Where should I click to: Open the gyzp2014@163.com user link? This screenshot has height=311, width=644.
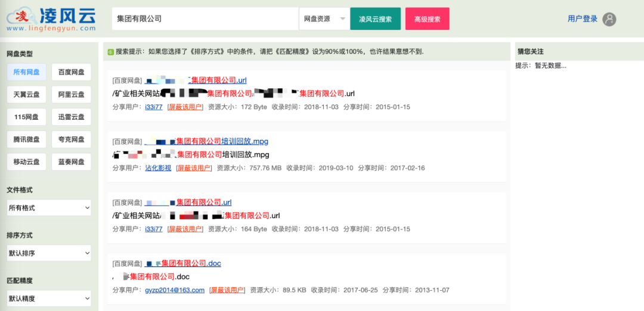pyautogui.click(x=175, y=290)
